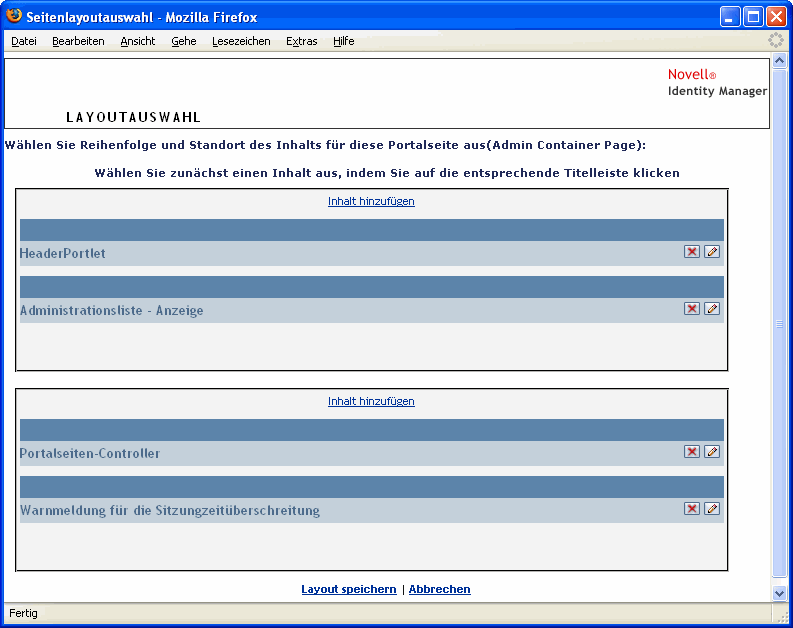Edit the Warnmeldung portlet via pencil icon
This screenshot has height=628, width=793.
point(712,509)
